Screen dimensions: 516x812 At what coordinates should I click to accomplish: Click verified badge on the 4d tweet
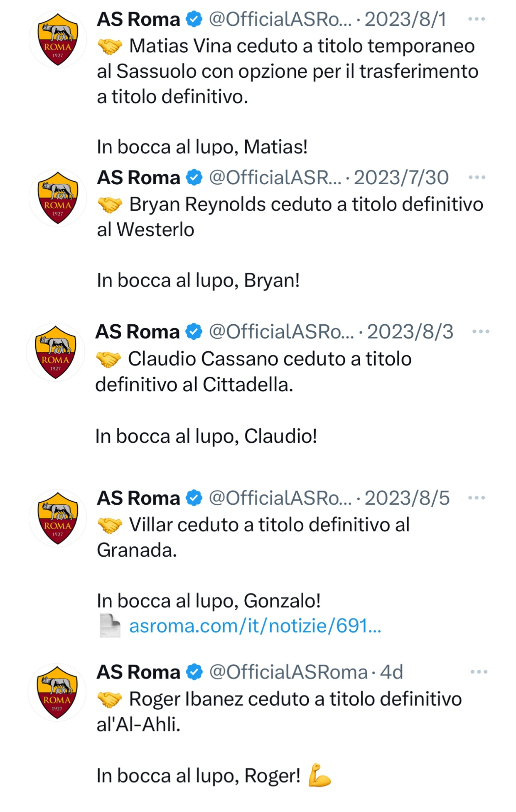click(x=194, y=672)
